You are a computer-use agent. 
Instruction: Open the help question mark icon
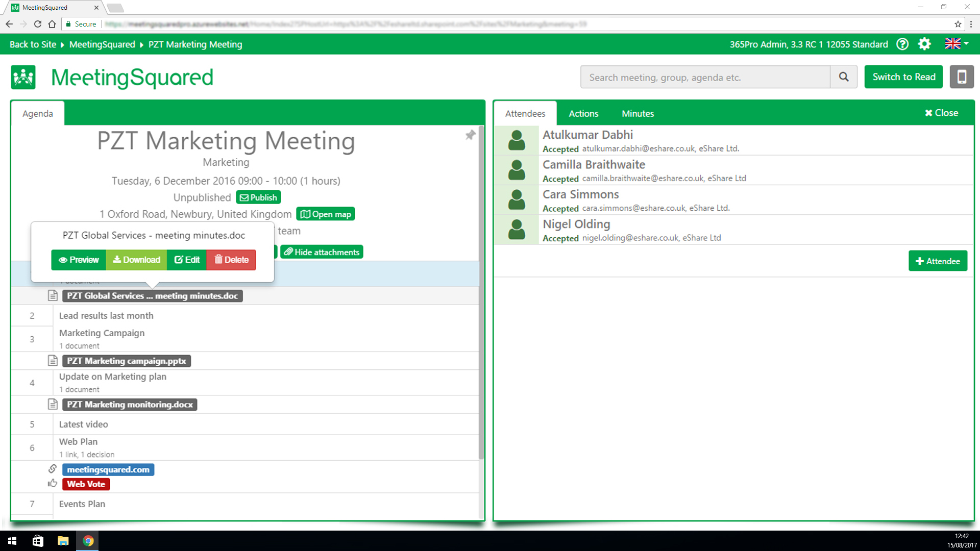(x=902, y=44)
